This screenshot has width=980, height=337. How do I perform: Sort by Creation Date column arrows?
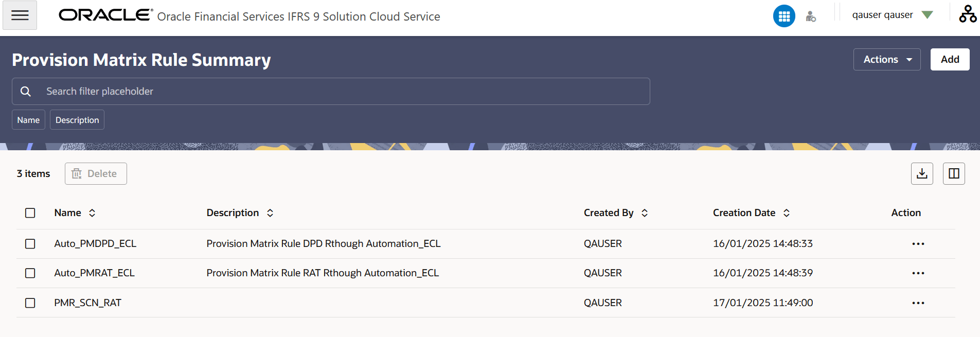pos(787,213)
